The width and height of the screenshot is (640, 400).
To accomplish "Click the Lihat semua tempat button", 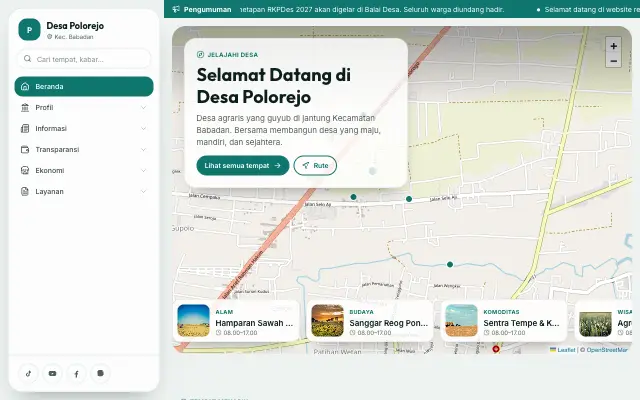I will (x=242, y=165).
